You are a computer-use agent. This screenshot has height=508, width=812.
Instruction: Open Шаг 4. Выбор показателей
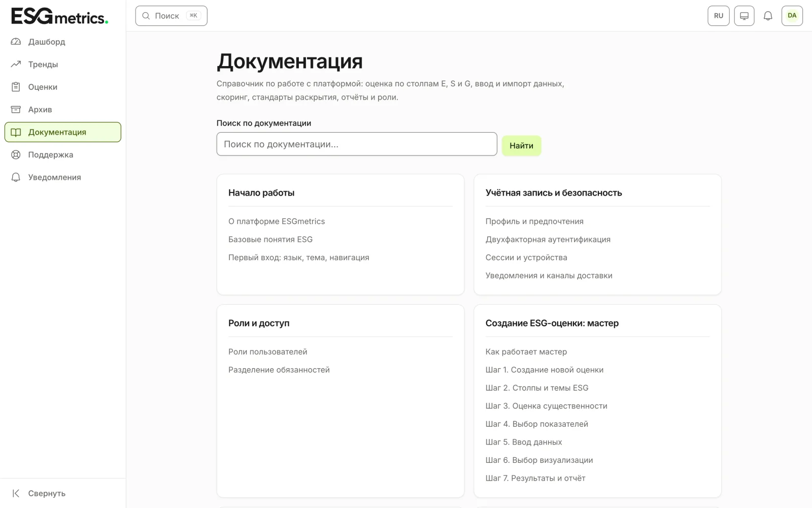pyautogui.click(x=537, y=424)
